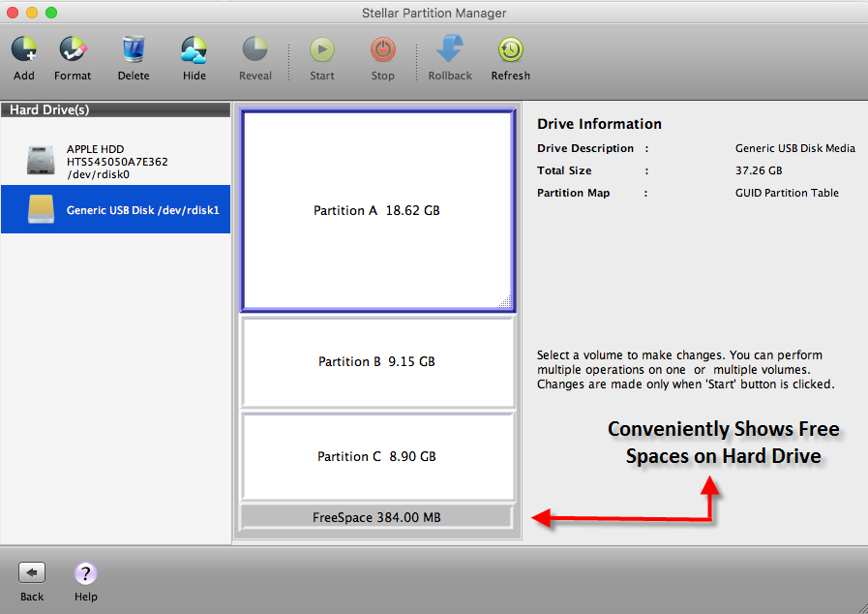Select Partition A 18.62 GB block
Image resolution: width=868 pixels, height=614 pixels.
[x=378, y=210]
